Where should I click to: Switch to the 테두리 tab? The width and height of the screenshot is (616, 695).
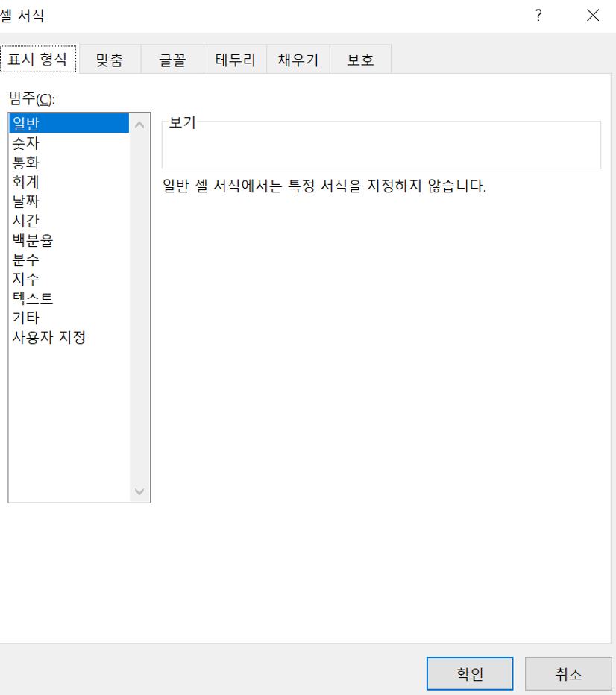(236, 60)
